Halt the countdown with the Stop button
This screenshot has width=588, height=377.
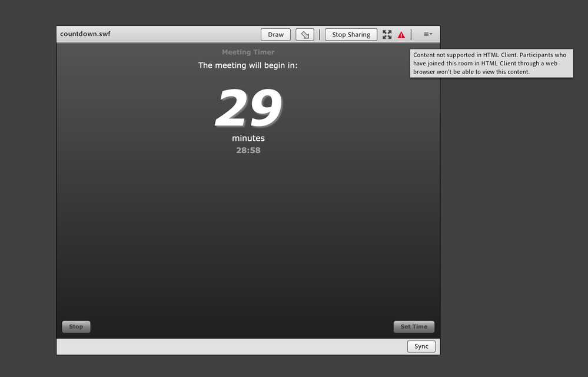click(76, 326)
